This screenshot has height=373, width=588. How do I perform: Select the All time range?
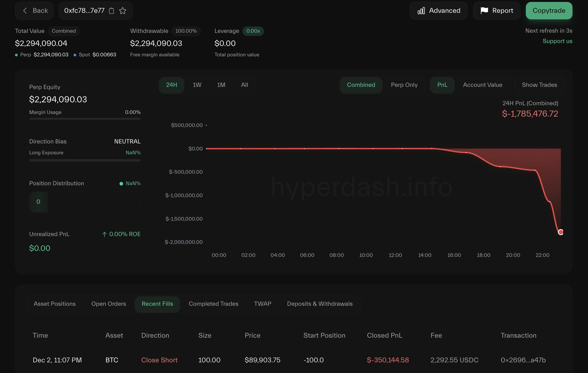244,85
